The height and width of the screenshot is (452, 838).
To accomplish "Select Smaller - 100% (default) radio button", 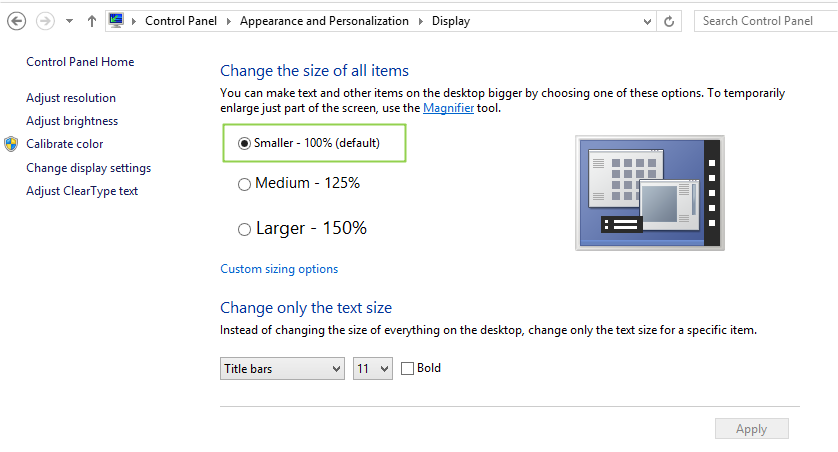I will click(x=244, y=143).
